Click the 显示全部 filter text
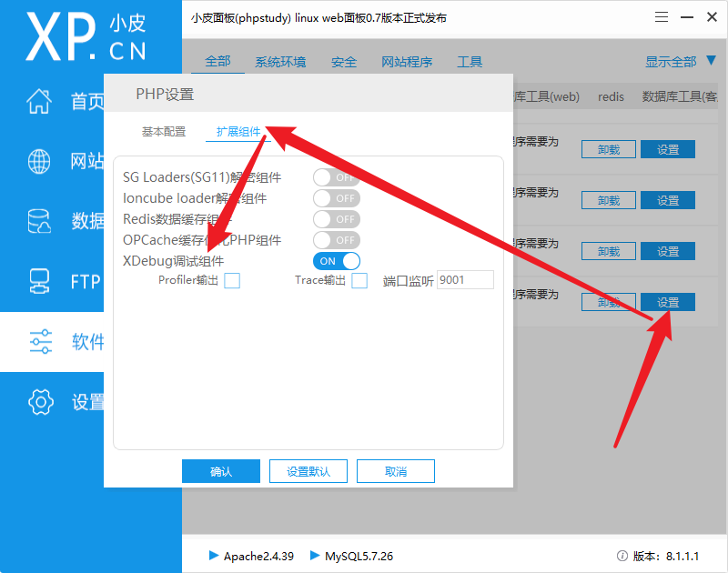This screenshot has height=573, width=728. click(x=671, y=61)
